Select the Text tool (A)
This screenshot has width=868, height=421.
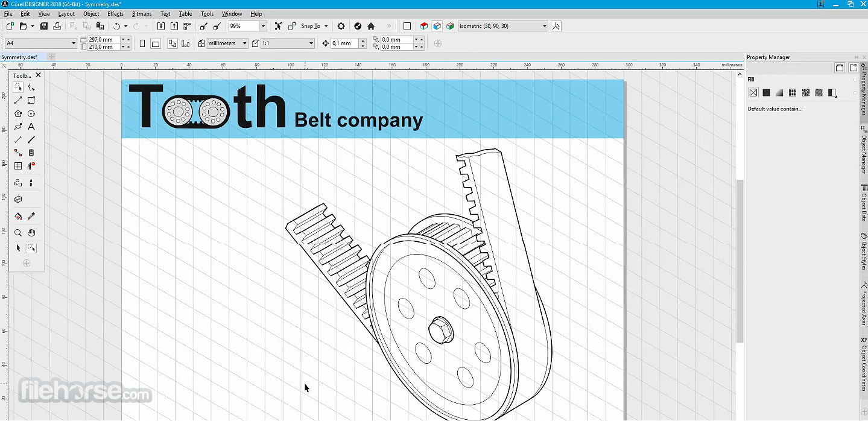tap(31, 127)
